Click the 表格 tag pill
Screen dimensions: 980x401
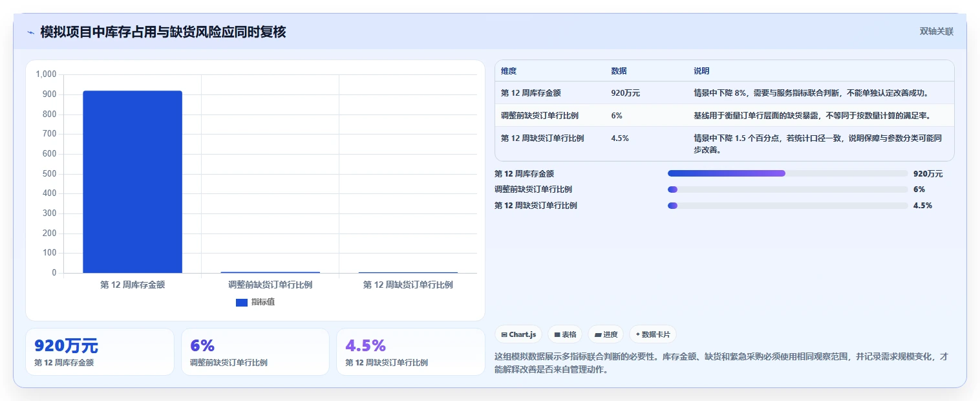[x=565, y=334]
